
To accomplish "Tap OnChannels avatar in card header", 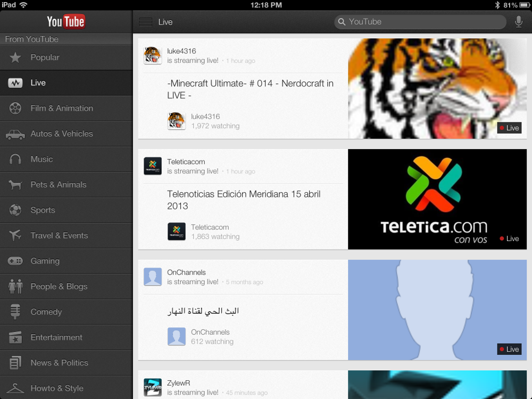I will (x=153, y=277).
